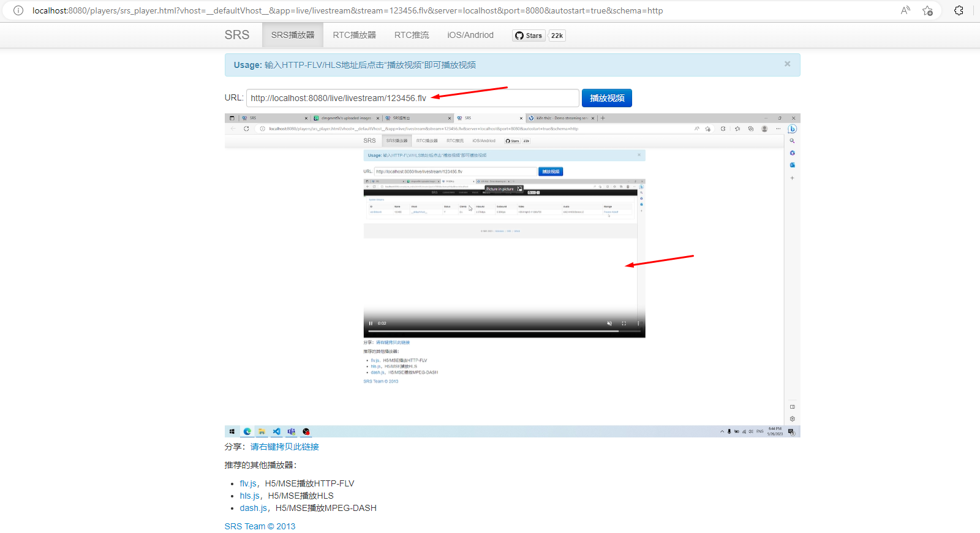Image resolution: width=980 pixels, height=533 pixels.
Task: Visit the SRS Team © 2013 link
Action: tap(260, 526)
